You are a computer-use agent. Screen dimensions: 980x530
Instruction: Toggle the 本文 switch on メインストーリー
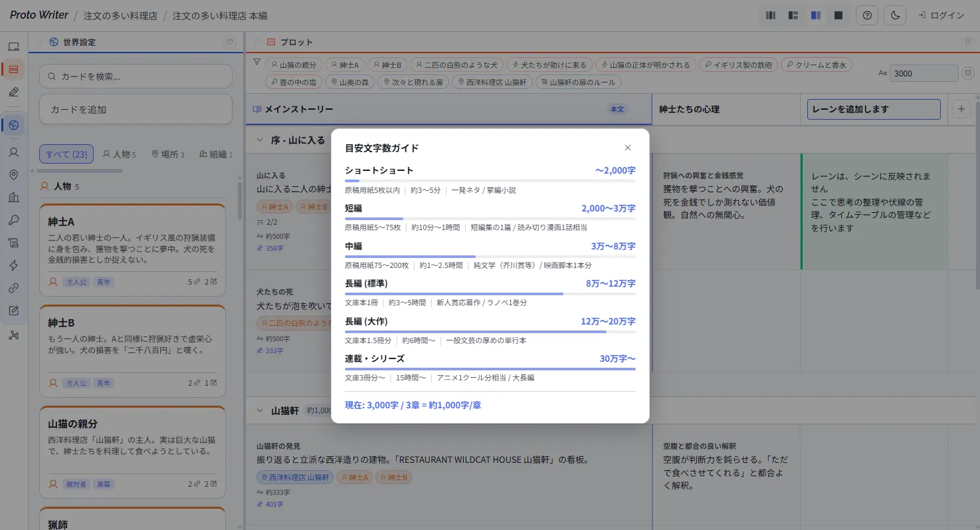[616, 109]
